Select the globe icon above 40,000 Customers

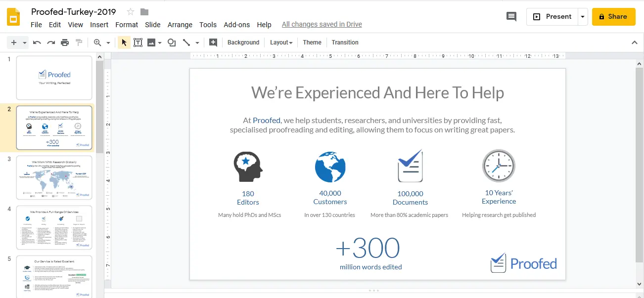coord(330,166)
